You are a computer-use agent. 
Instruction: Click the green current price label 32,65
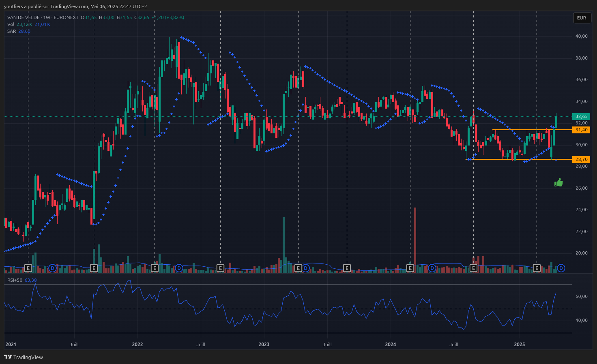pos(581,116)
